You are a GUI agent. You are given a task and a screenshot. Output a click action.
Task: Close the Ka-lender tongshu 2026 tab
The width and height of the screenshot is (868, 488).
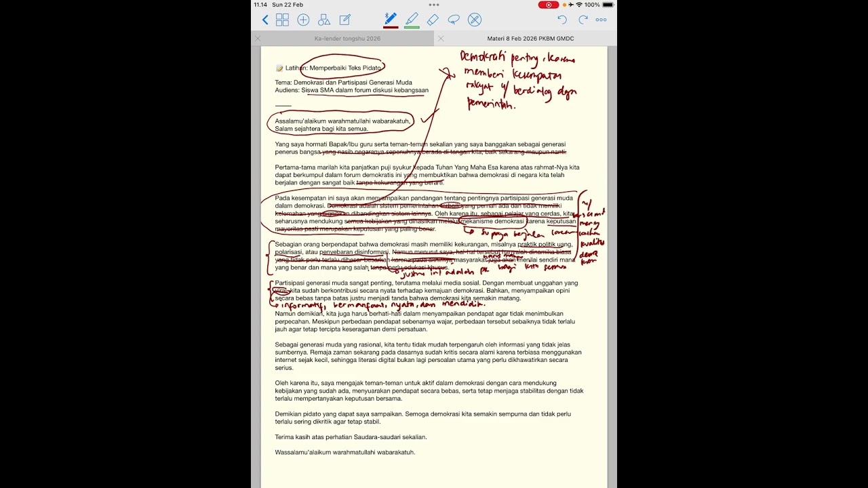(258, 39)
